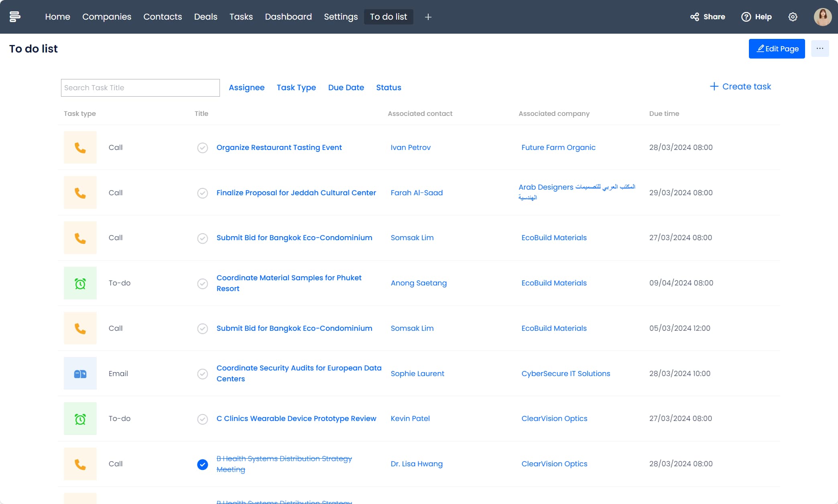Open user avatar profile menu

822,17
